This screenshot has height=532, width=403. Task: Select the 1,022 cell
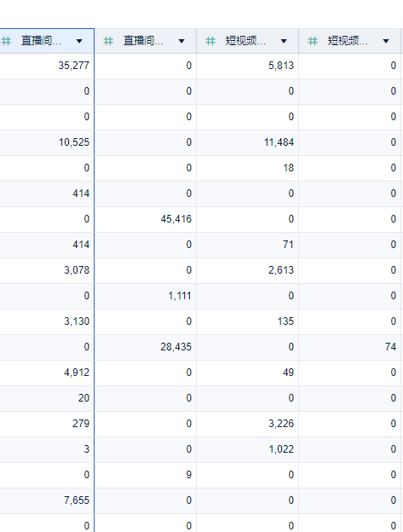pos(247,449)
